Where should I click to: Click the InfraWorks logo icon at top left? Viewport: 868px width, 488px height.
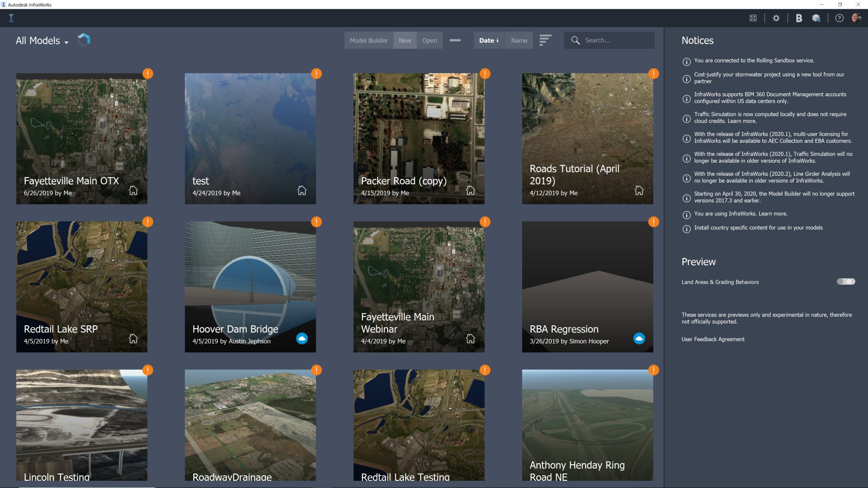pos(11,18)
